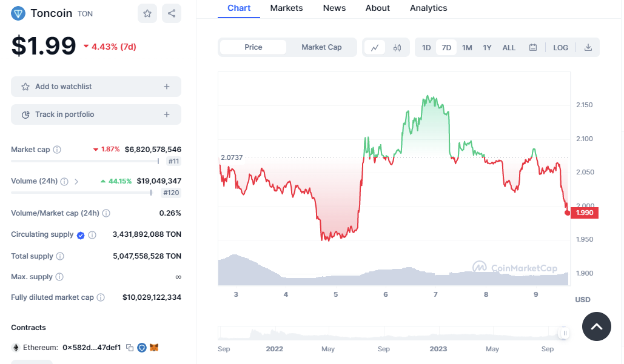
Task: Click the 3,431,892,088 TON circulating supply
Action: [147, 234]
